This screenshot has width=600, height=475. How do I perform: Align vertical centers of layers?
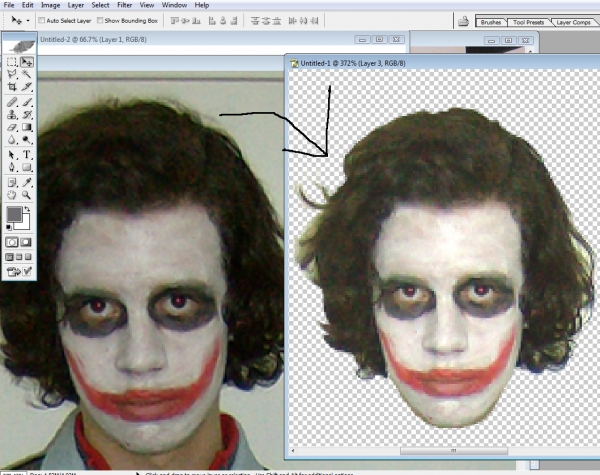tap(186, 21)
